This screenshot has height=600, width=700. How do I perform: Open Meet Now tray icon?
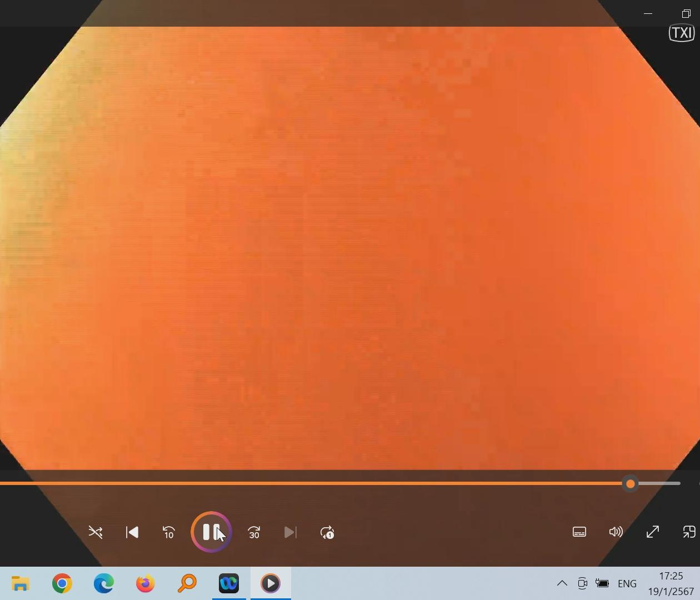(x=582, y=583)
